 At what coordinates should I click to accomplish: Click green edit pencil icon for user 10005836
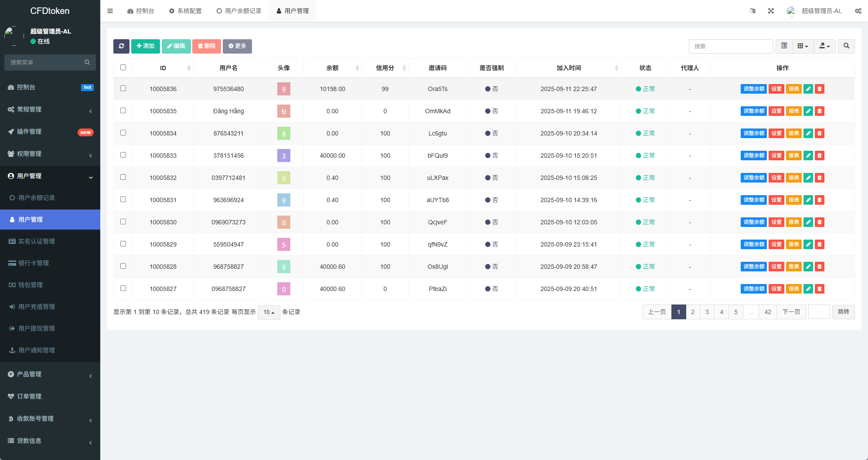pos(808,89)
